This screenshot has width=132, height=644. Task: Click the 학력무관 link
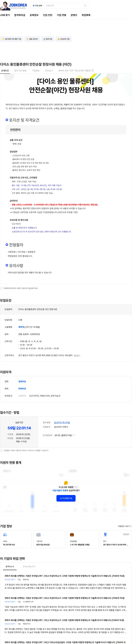click(x=22, y=389)
